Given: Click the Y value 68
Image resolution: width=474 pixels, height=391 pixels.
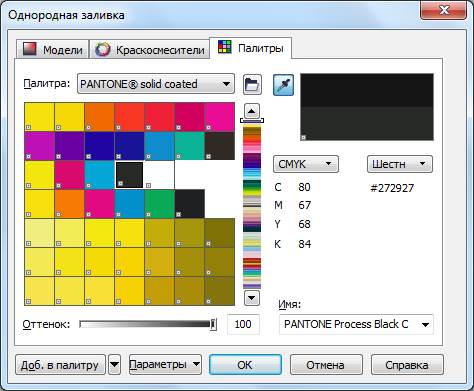Looking at the screenshot, I should coord(304,224).
